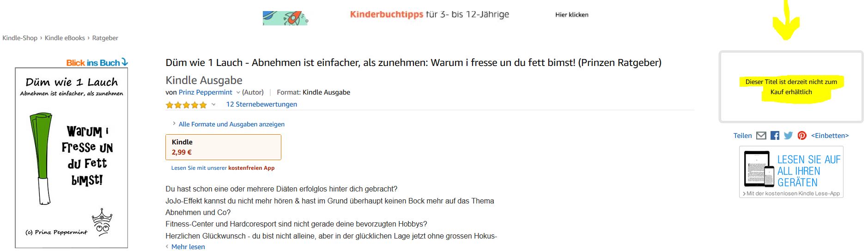
Task: Expand the star rating breakdown chevron
Action: (x=213, y=105)
